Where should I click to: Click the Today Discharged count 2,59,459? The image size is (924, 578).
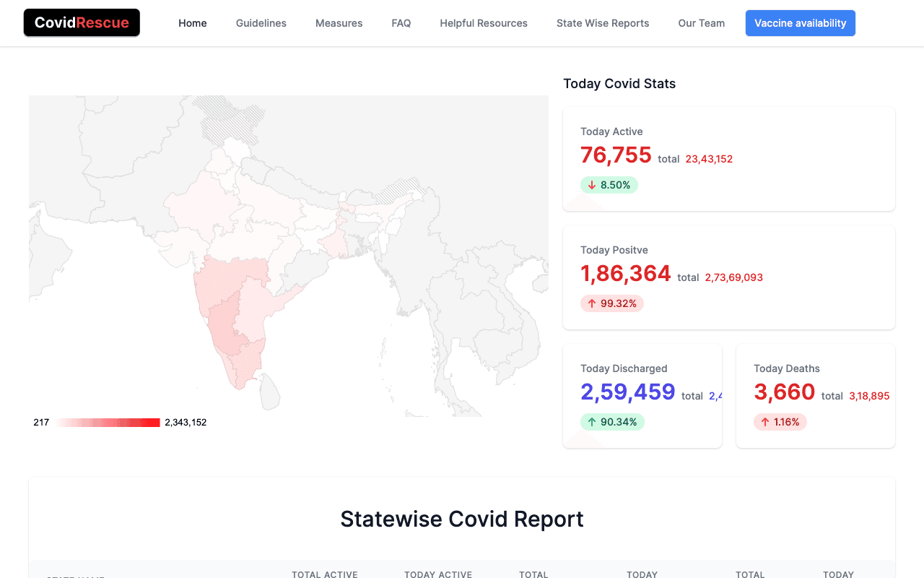628,392
